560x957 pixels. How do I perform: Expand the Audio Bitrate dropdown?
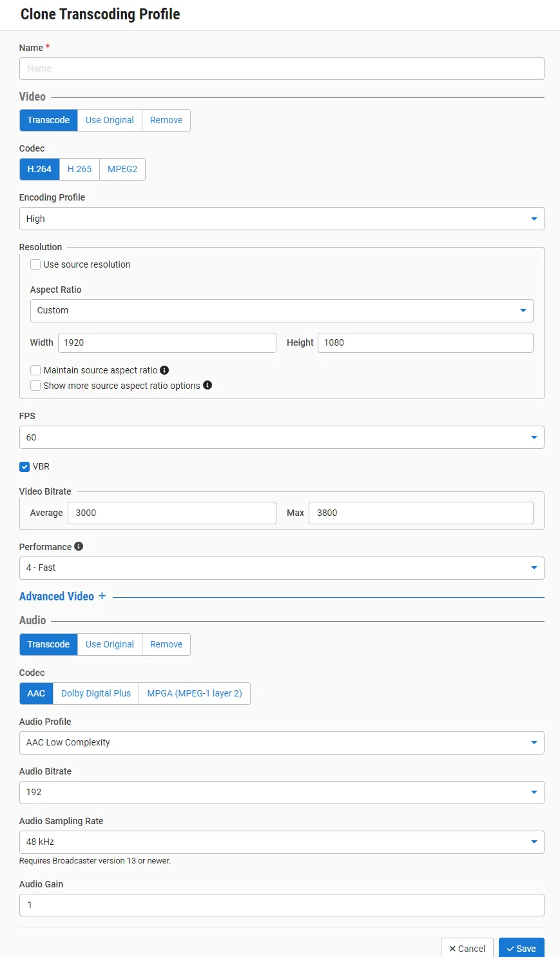[x=282, y=793]
